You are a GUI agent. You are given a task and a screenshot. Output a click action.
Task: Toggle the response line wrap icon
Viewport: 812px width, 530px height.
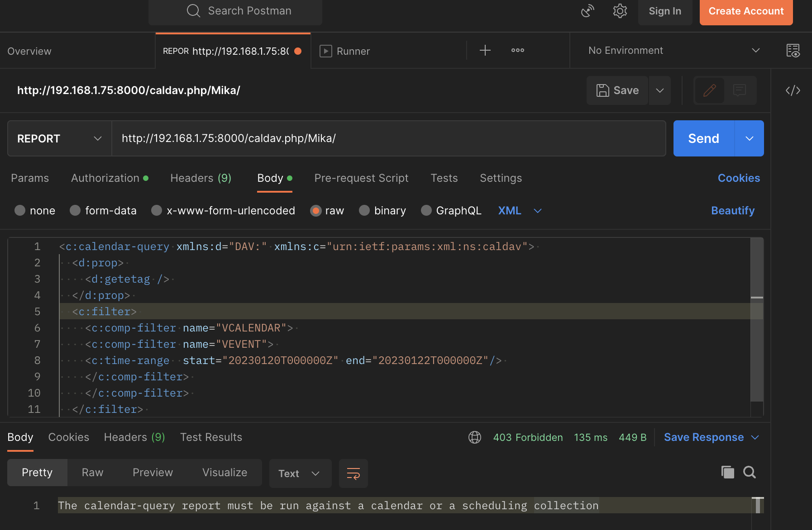[353, 473]
